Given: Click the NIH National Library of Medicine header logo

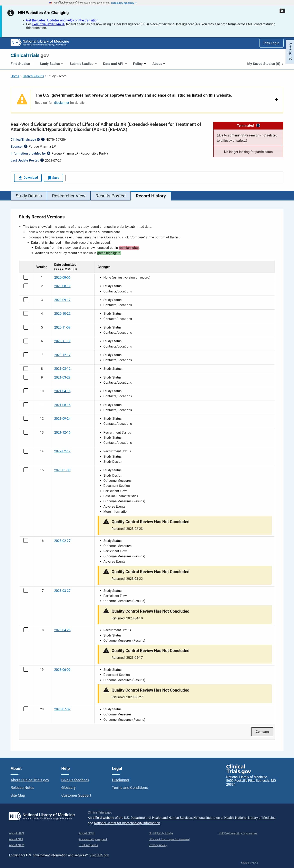Looking at the screenshot, I should [x=40, y=43].
